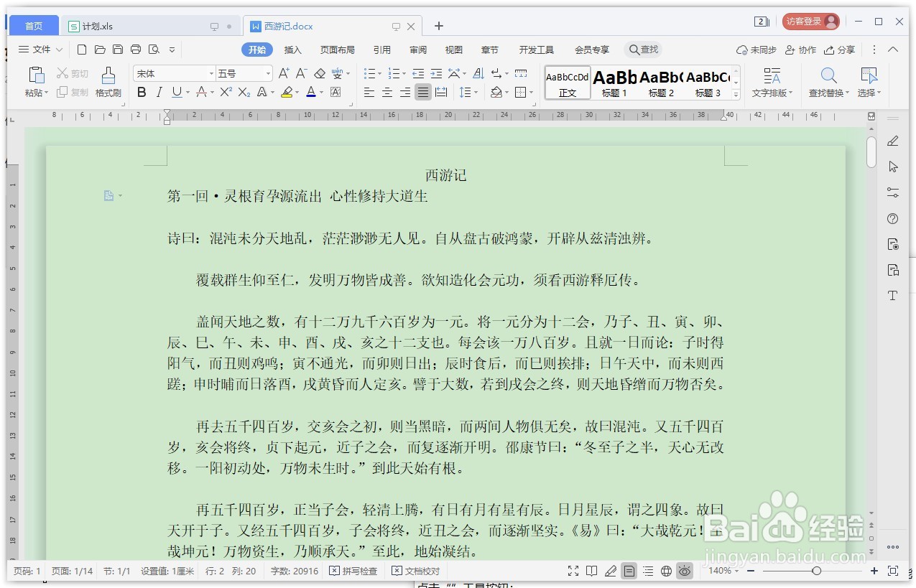Open the bullet list dropdown arrow
Image resolution: width=916 pixels, height=588 pixels.
[379, 73]
